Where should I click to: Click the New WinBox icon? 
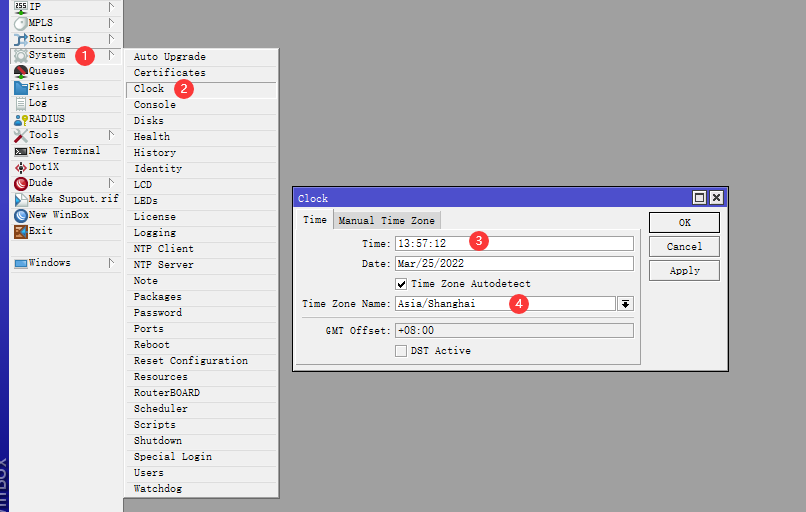21,215
